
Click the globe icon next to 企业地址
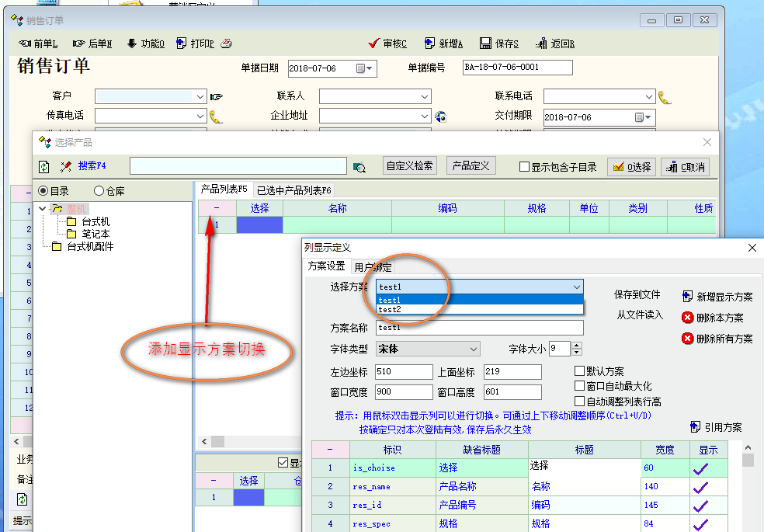pyautogui.click(x=440, y=116)
